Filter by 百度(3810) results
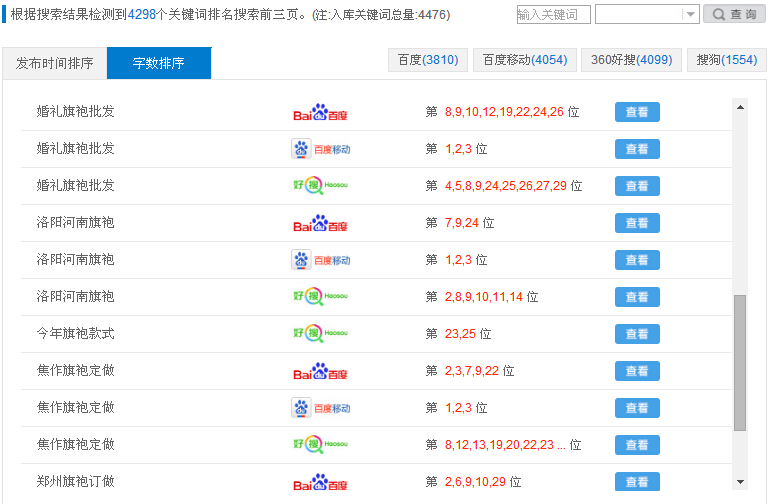 click(428, 60)
